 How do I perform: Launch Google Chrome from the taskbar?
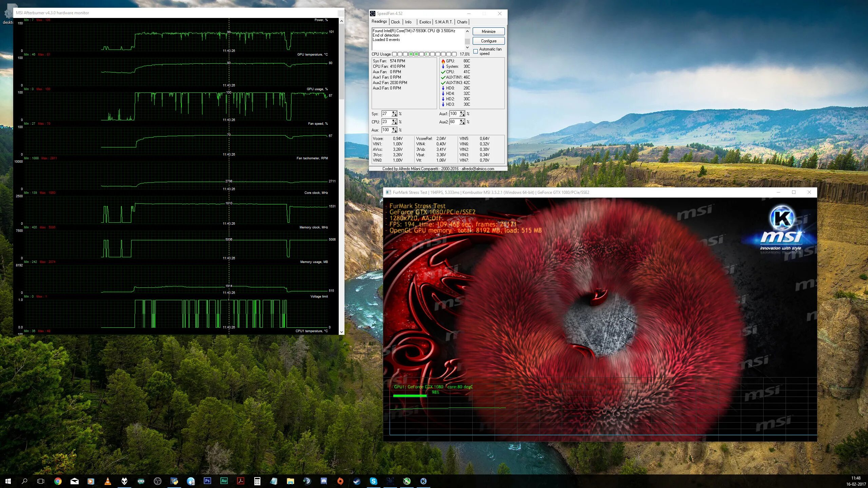(x=58, y=481)
